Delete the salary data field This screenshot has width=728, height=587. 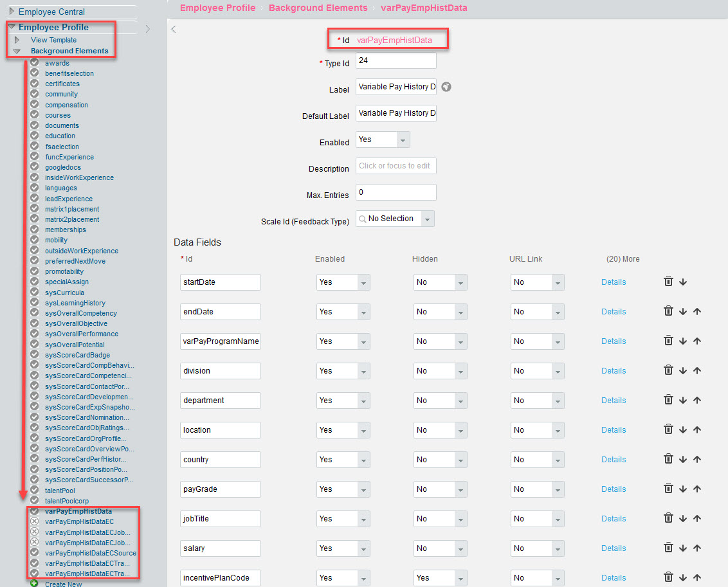[x=668, y=548]
